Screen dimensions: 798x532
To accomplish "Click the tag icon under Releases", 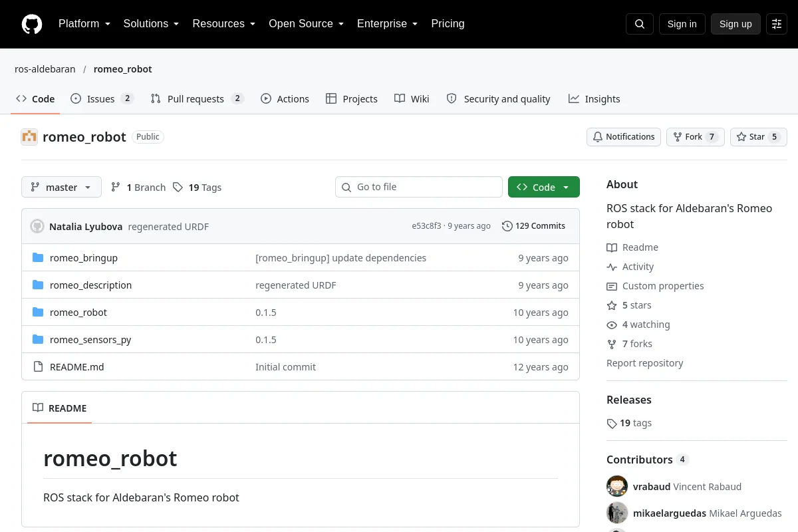I will click(x=612, y=423).
